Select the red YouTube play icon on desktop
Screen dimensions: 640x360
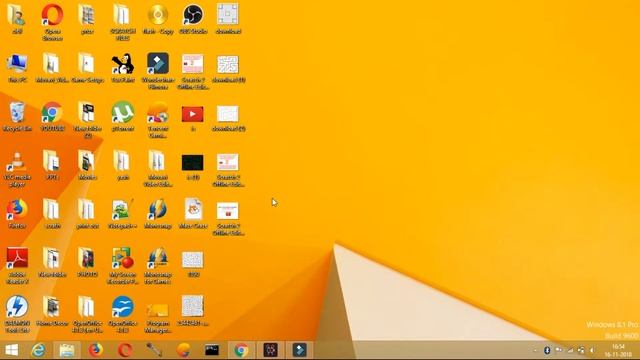point(193,114)
